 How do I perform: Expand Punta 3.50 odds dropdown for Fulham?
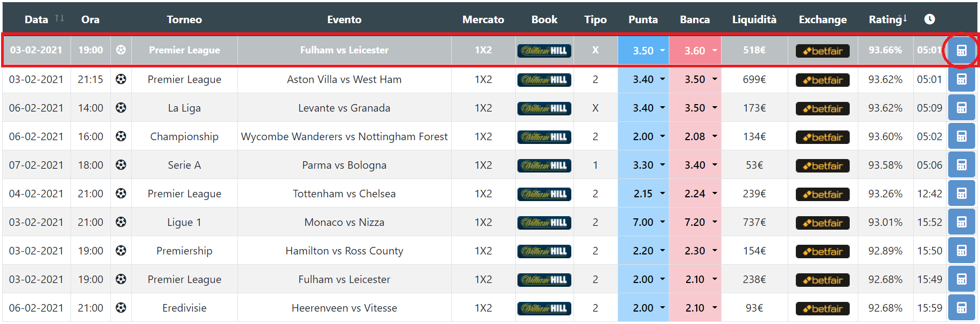(662, 51)
